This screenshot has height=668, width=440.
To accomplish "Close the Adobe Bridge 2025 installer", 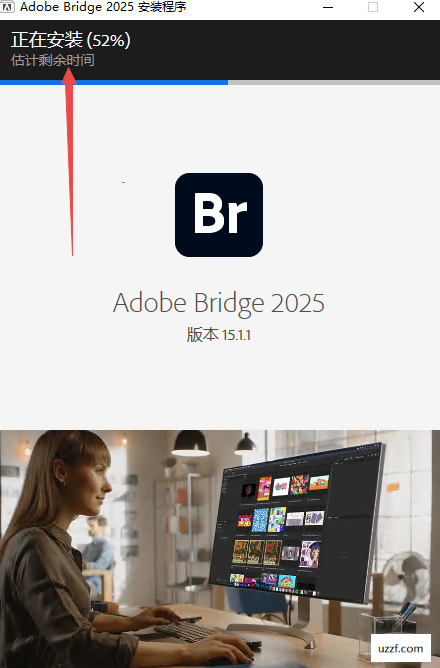I will tap(419, 7).
